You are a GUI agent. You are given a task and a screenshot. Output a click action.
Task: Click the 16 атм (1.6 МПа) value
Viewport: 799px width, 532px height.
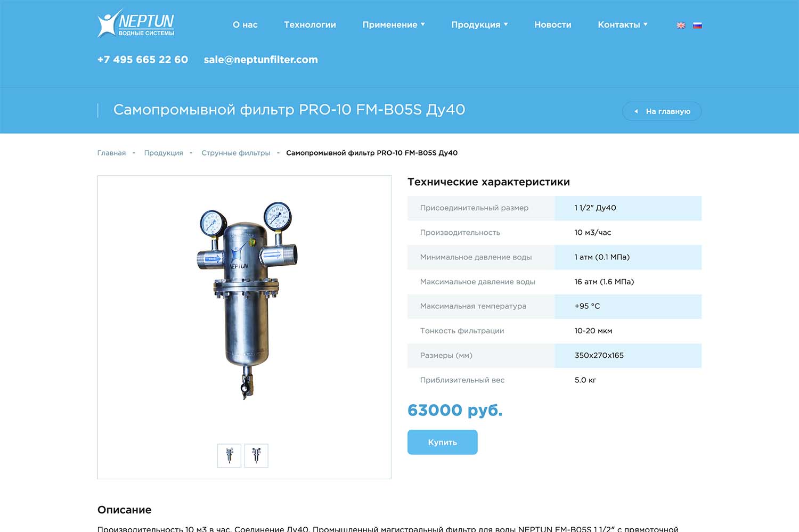tap(604, 282)
